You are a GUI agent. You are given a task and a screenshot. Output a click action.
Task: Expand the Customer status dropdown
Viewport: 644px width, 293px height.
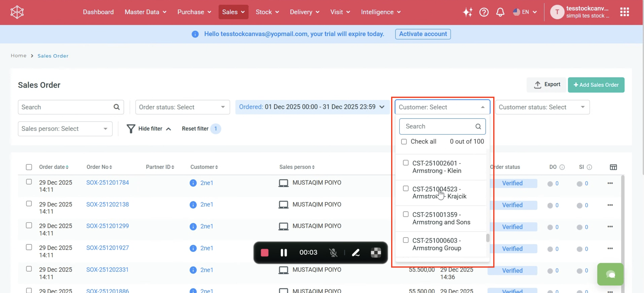(542, 107)
